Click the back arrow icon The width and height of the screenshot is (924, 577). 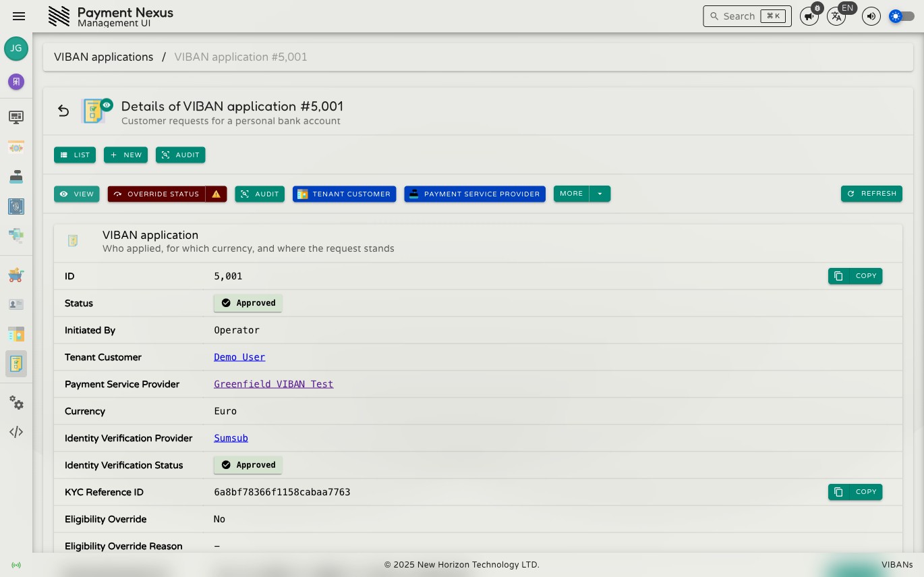[x=63, y=111]
